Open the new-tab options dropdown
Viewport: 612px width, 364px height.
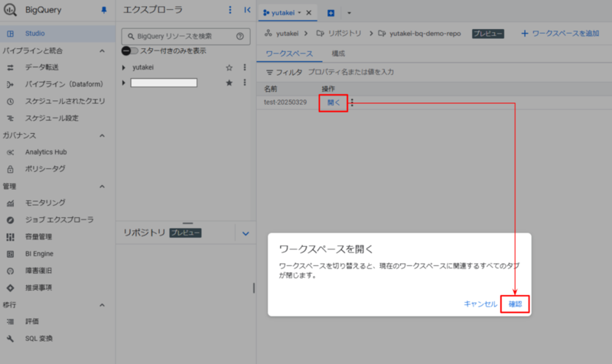click(349, 13)
